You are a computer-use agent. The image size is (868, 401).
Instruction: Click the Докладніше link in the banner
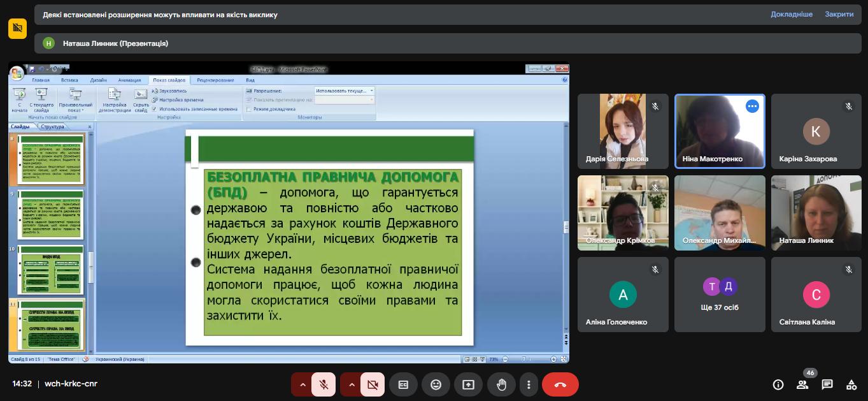pyautogui.click(x=792, y=14)
